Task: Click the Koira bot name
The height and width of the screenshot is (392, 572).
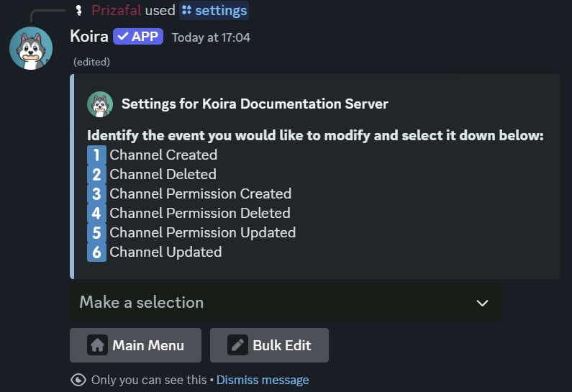Action: tap(89, 37)
